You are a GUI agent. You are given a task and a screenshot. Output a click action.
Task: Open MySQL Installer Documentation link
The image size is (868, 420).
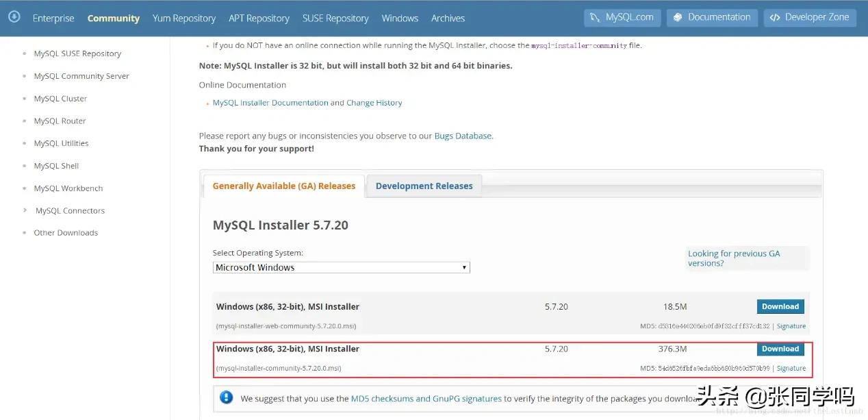click(270, 103)
